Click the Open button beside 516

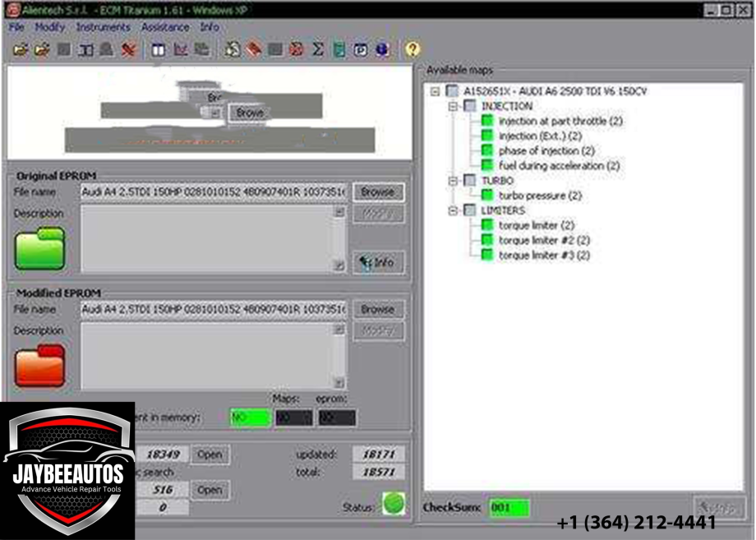click(210, 490)
